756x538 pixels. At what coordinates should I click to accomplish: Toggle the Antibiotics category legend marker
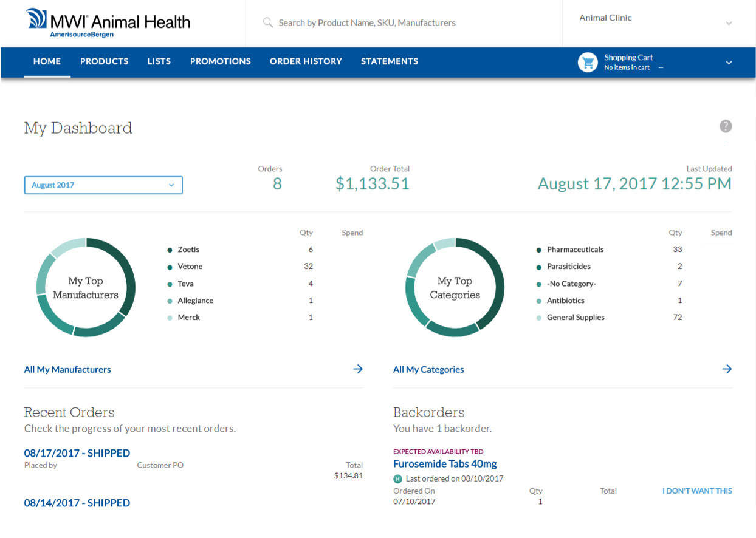[538, 300]
